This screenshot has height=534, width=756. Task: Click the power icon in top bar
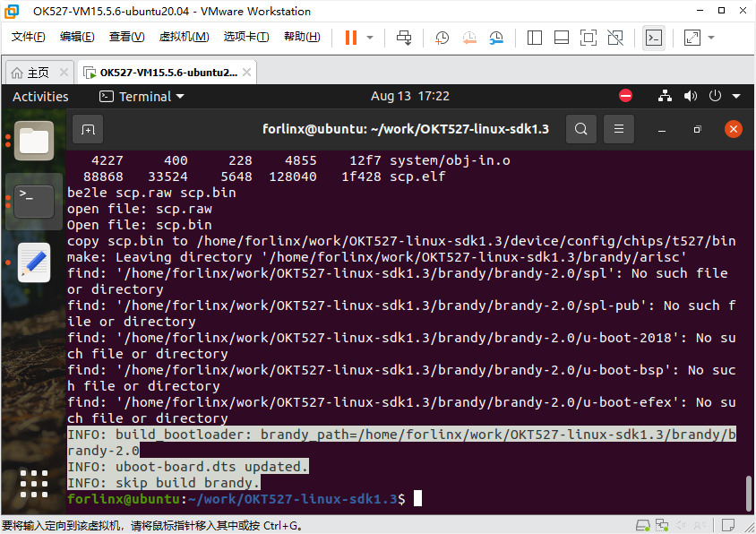tap(715, 96)
